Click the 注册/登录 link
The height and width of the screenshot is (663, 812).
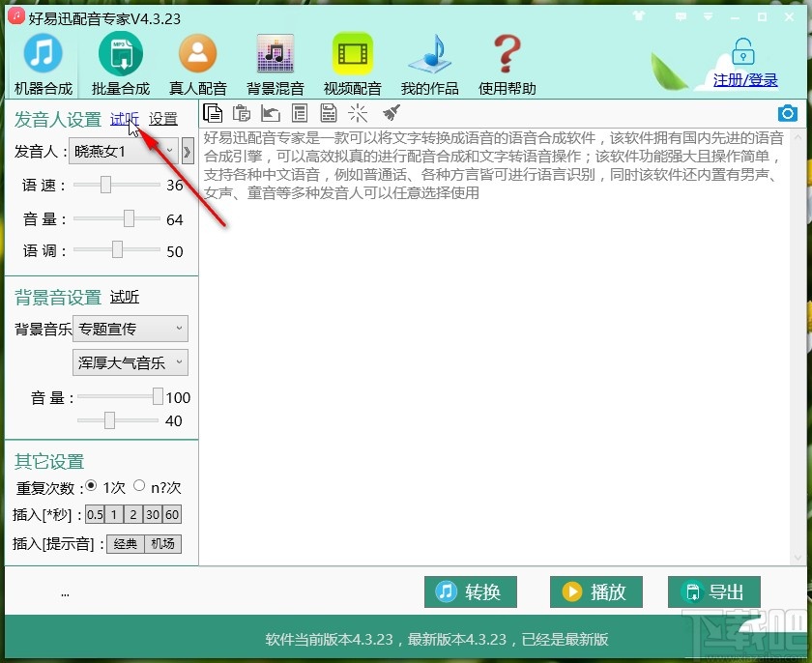pyautogui.click(x=744, y=80)
